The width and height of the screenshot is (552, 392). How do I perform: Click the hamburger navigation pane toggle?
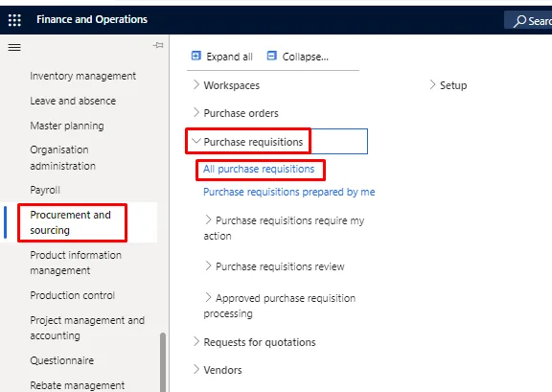pyautogui.click(x=14, y=47)
